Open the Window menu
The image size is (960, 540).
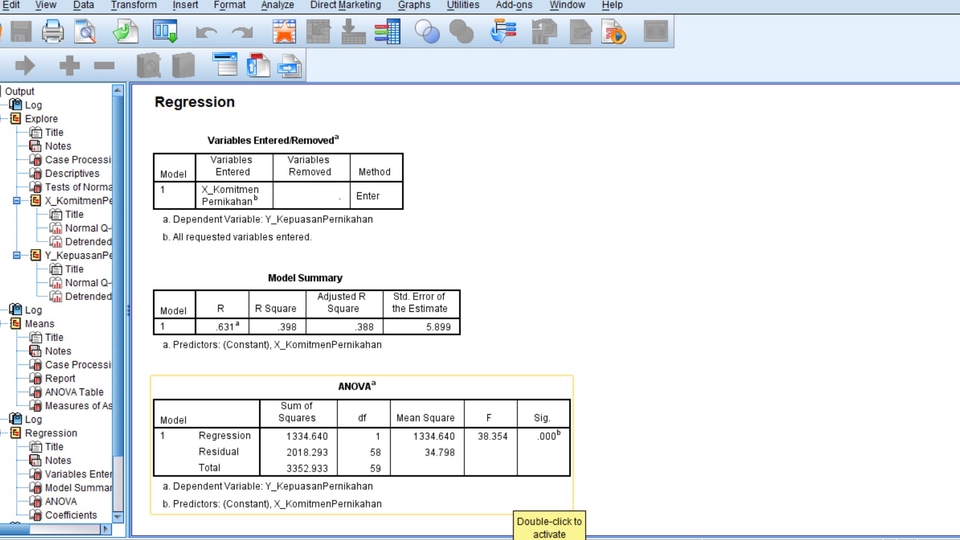(567, 5)
